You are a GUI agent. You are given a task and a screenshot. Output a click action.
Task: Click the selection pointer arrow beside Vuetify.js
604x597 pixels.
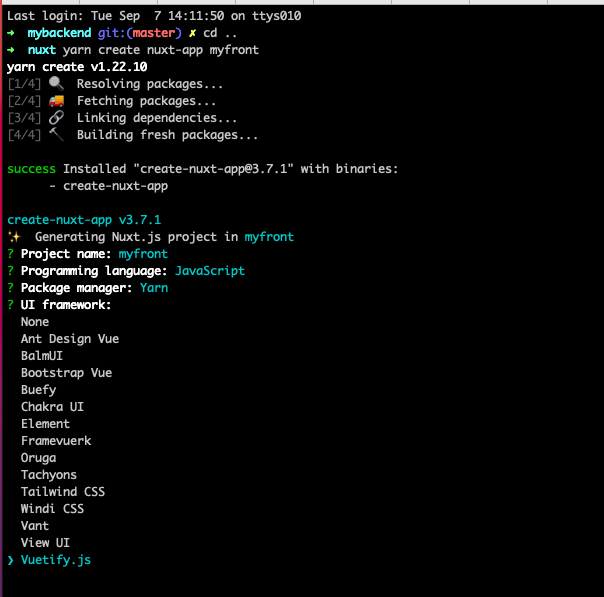(10, 560)
